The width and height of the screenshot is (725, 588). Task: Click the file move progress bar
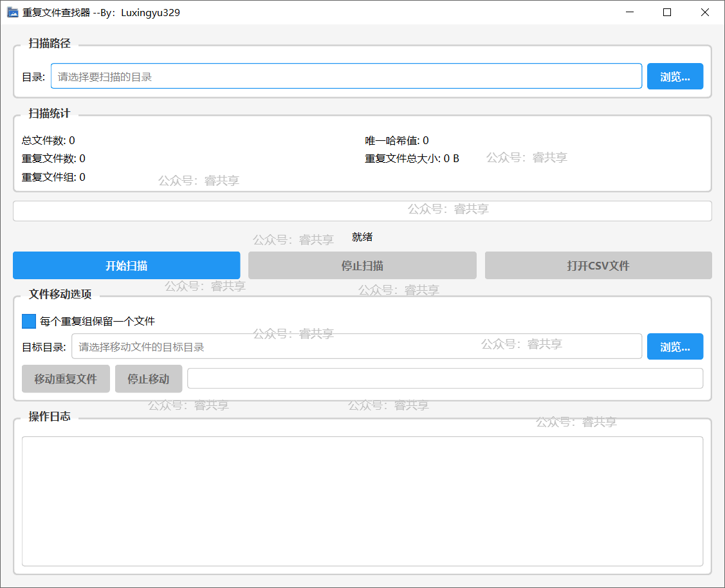pos(445,379)
